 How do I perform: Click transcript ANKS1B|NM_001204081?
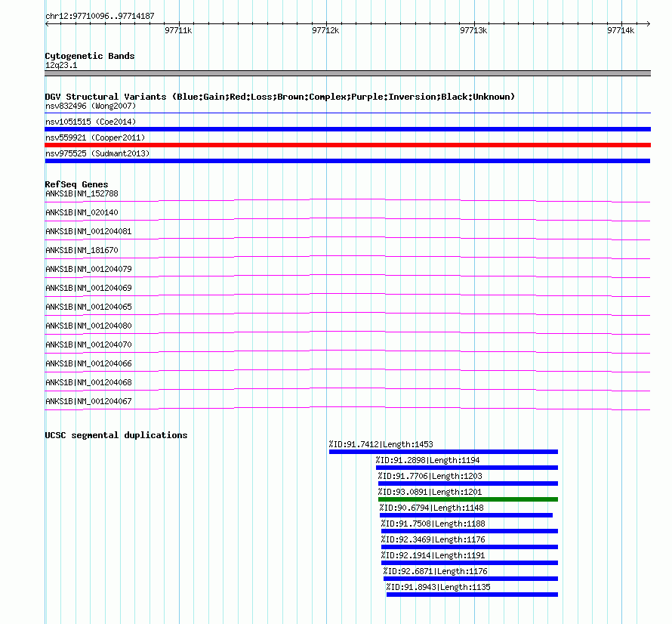click(x=88, y=231)
